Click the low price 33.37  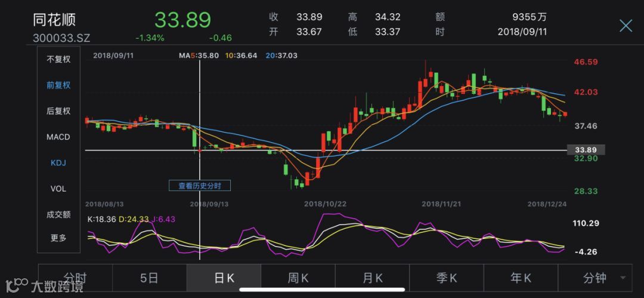(388, 32)
